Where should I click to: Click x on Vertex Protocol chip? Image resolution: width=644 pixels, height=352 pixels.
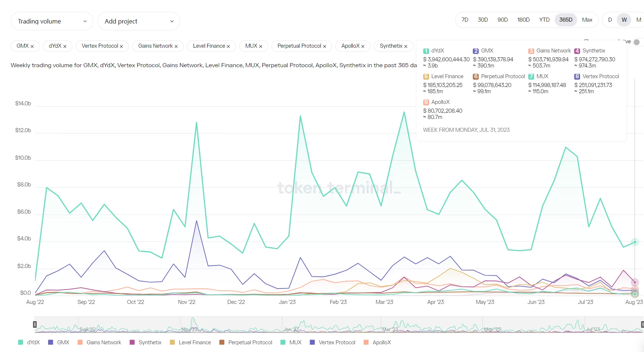pyautogui.click(x=121, y=46)
